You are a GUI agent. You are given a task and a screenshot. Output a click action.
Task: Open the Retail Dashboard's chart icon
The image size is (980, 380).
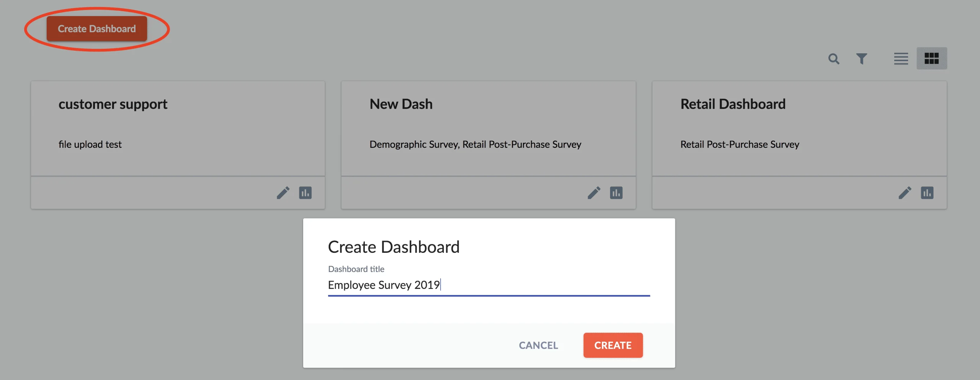pyautogui.click(x=927, y=193)
